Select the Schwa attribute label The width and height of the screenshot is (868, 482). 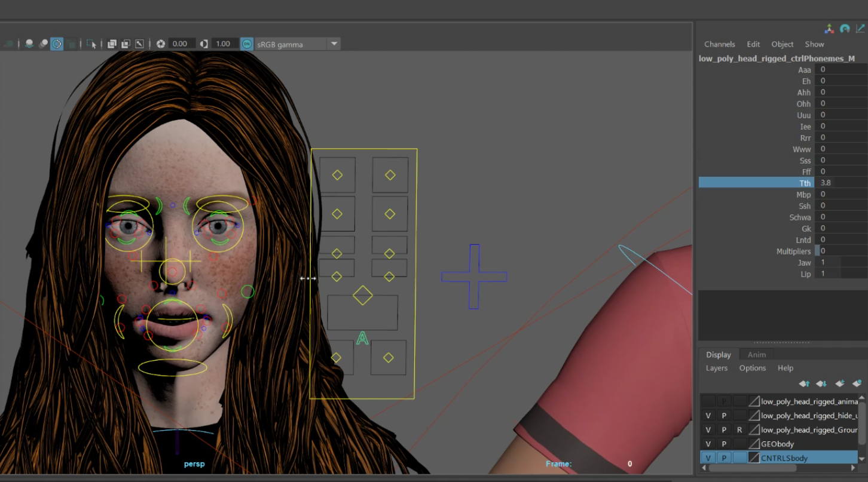[x=800, y=217]
